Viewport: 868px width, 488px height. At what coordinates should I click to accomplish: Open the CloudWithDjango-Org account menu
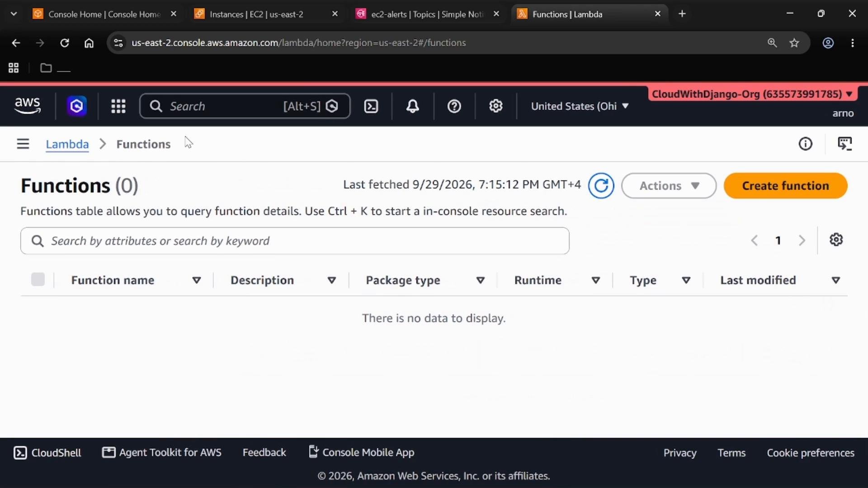tap(753, 94)
